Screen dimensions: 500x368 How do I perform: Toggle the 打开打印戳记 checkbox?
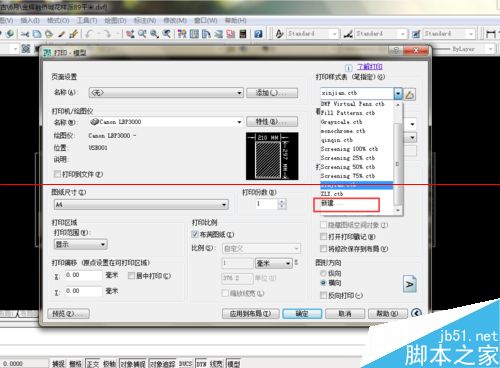pos(323,237)
